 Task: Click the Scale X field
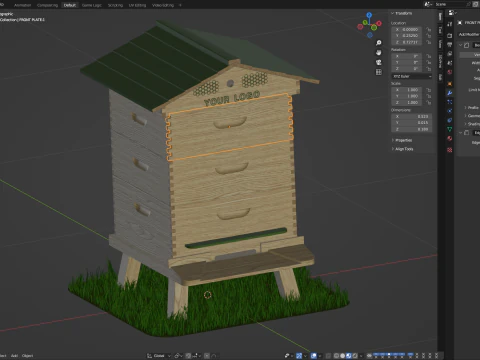click(407, 90)
